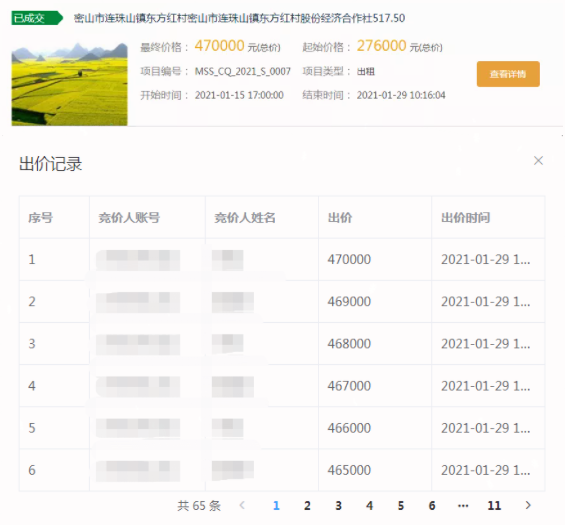Click the next page arrow

pos(528,505)
